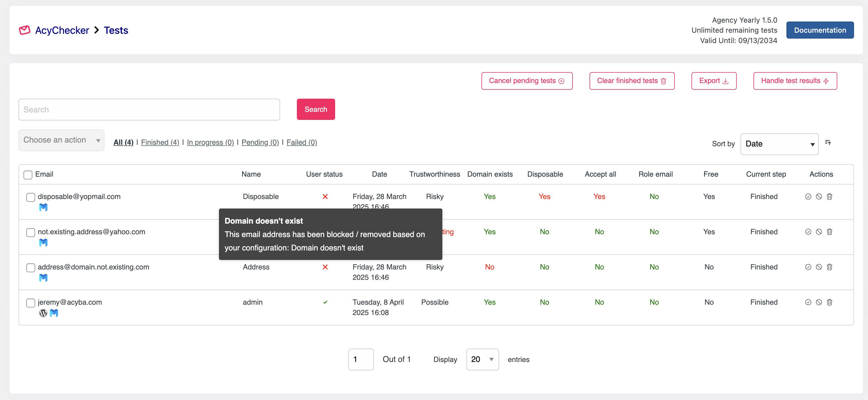
Task: Click the jeremy@acyba.com email text
Action: pyautogui.click(x=70, y=302)
